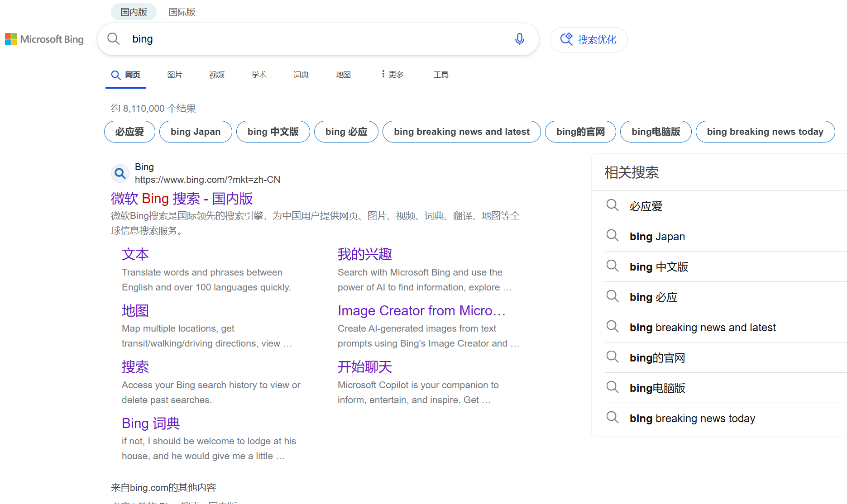Click magnifier icon beside sidebar bing 中文版

pos(613,266)
